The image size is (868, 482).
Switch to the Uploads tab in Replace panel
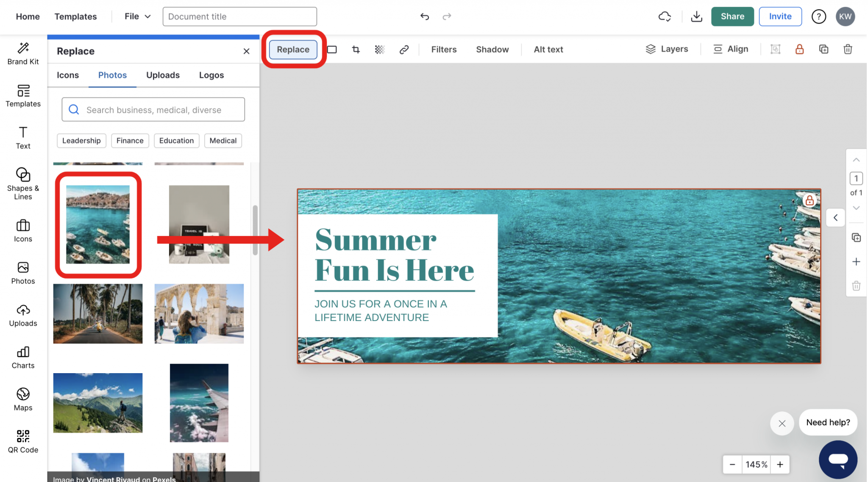(163, 75)
